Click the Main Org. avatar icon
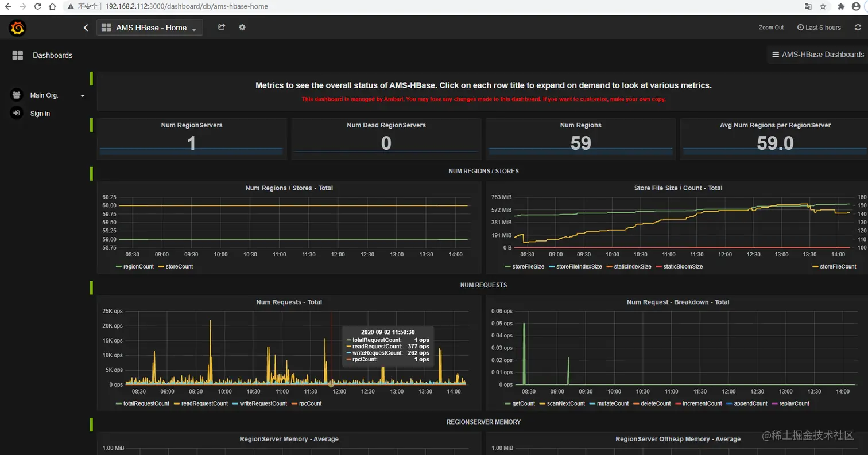Image resolution: width=868 pixels, height=455 pixels. pyautogui.click(x=17, y=95)
